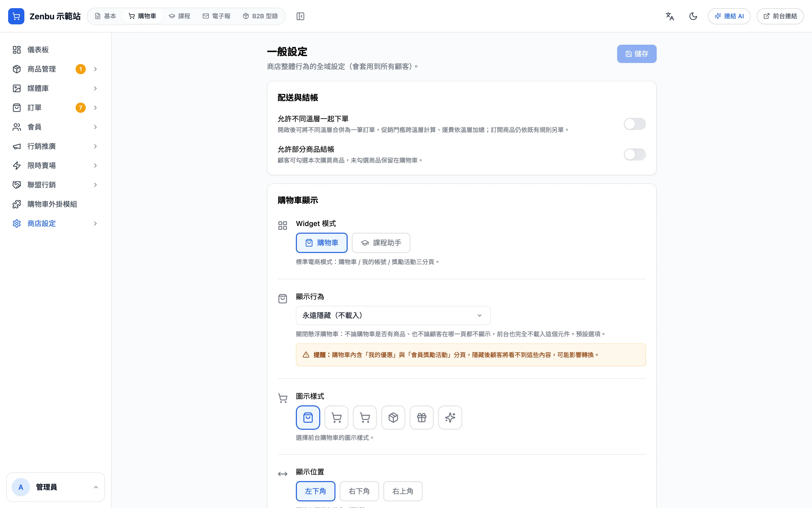Switch to the B2B 型錄 tab
Screen dimensions: 812x508
[260, 16]
